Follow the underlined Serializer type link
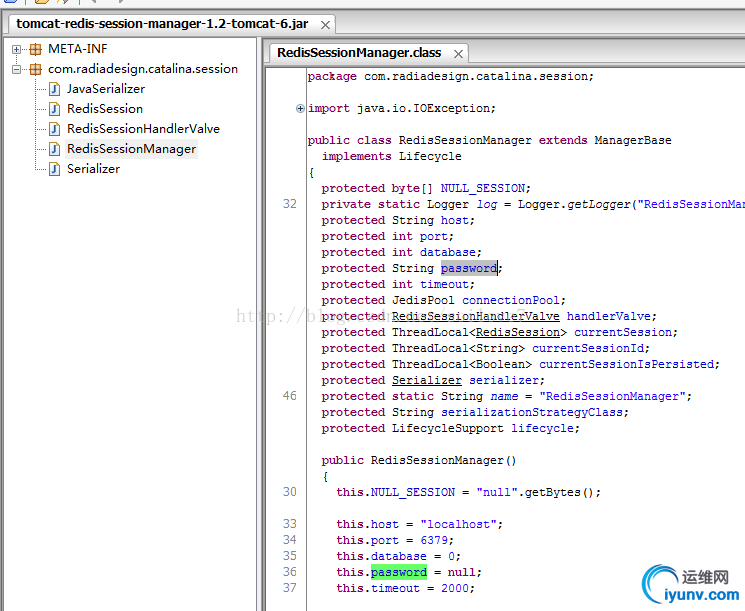This screenshot has height=611, width=745. click(x=427, y=381)
